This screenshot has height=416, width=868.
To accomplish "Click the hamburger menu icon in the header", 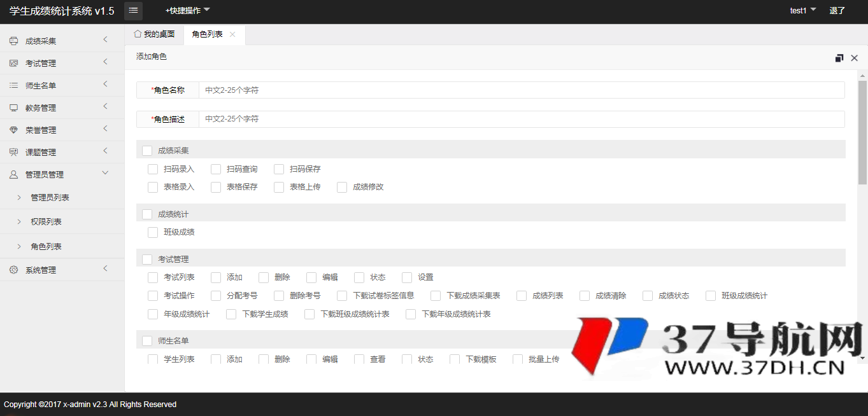I will 132,10.
